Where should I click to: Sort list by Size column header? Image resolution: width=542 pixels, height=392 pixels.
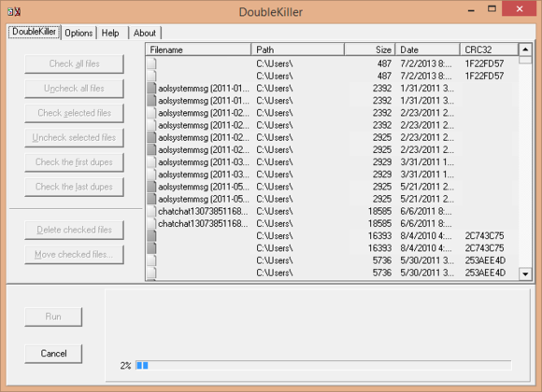click(x=369, y=49)
